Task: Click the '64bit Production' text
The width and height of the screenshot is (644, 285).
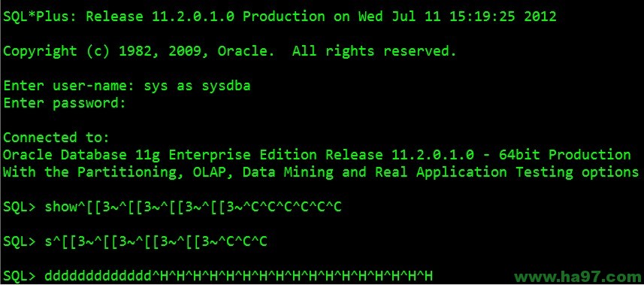Action: tap(565, 155)
